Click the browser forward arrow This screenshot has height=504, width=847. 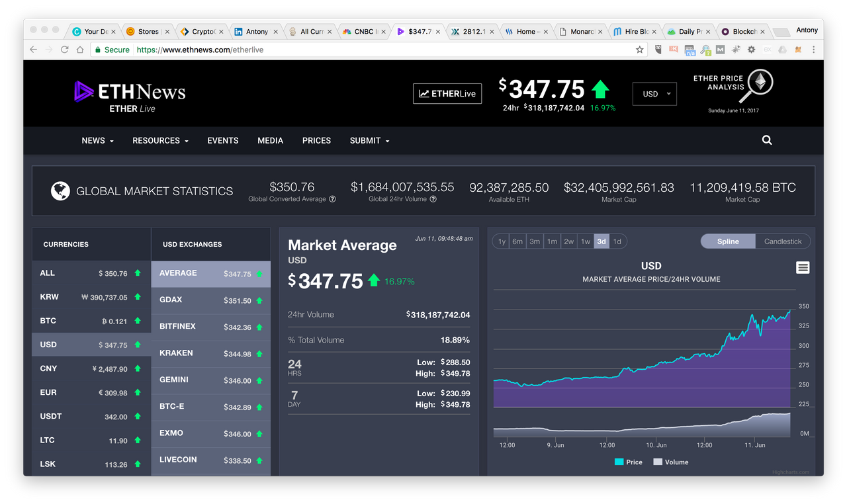(49, 50)
